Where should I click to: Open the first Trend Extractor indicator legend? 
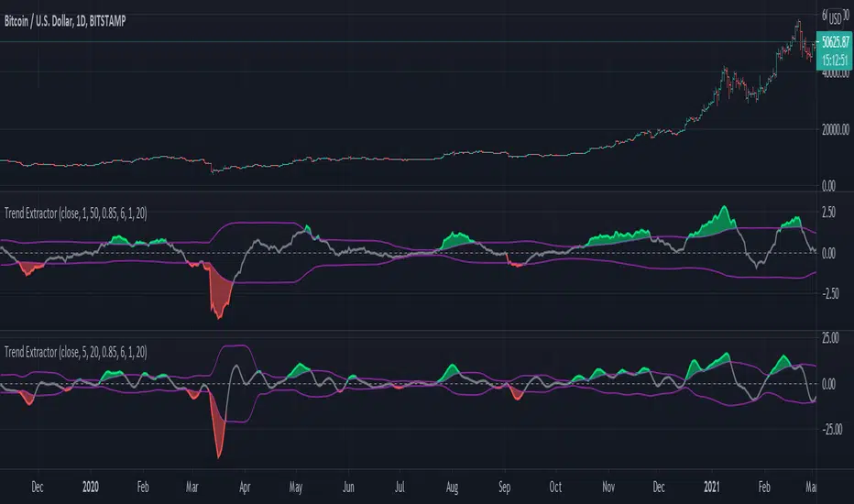[x=76, y=213]
